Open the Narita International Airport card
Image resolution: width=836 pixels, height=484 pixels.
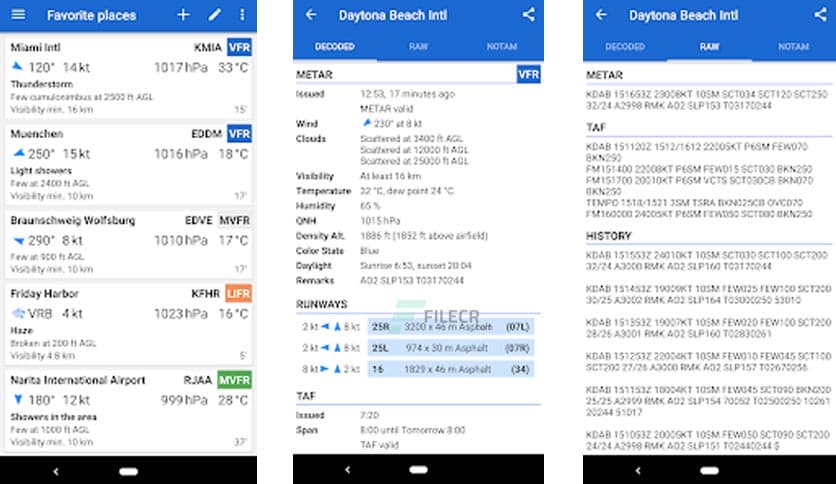click(128, 410)
